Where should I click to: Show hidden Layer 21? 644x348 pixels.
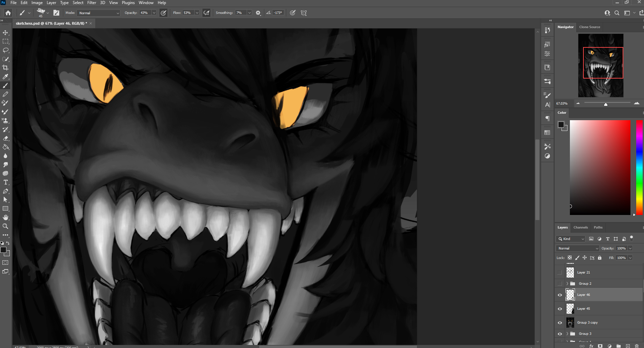tap(560, 273)
